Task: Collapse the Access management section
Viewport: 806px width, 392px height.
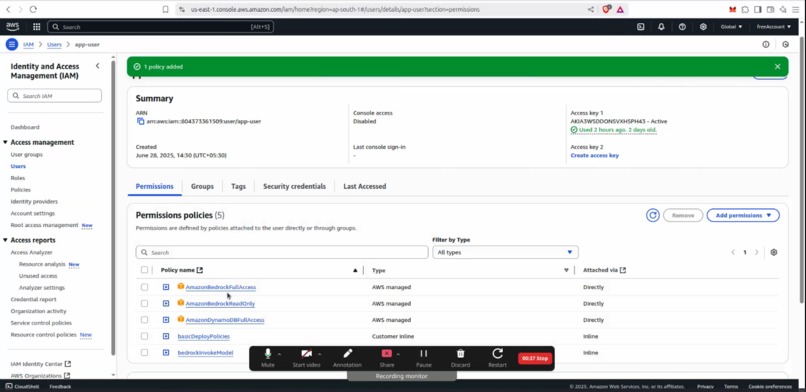Action: point(6,142)
